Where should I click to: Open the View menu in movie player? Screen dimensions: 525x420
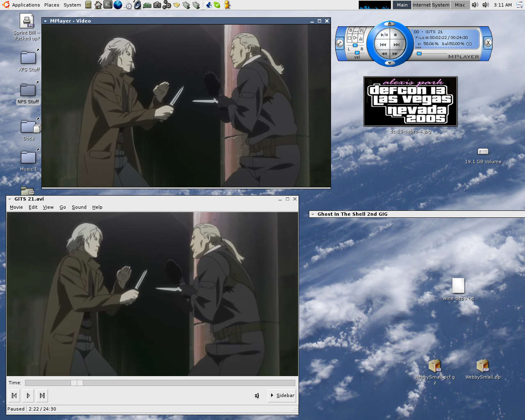pyautogui.click(x=48, y=207)
